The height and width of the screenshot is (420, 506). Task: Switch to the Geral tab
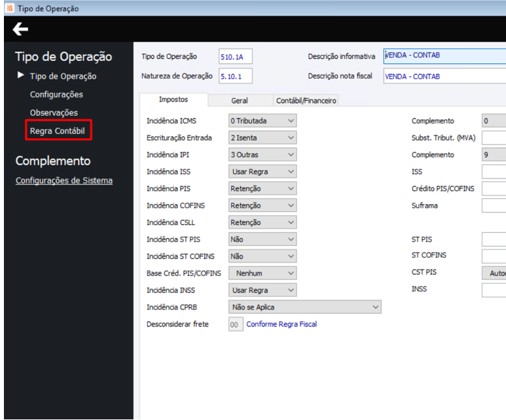coord(240,101)
